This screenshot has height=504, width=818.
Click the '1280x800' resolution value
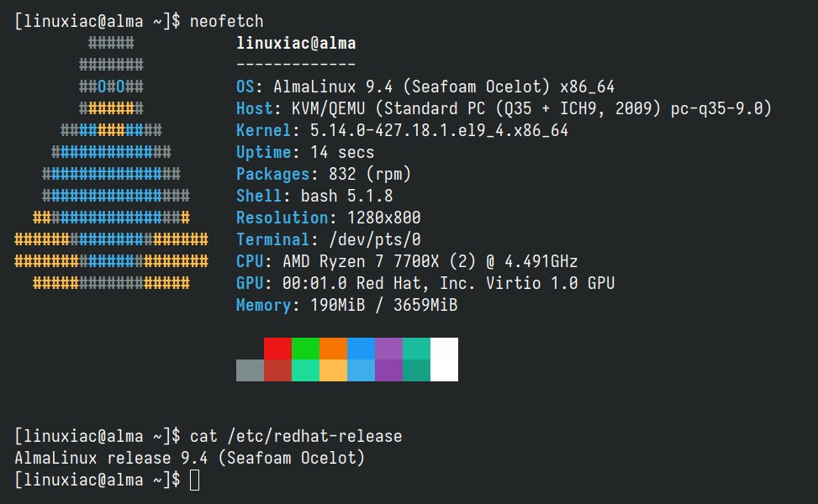(384, 218)
